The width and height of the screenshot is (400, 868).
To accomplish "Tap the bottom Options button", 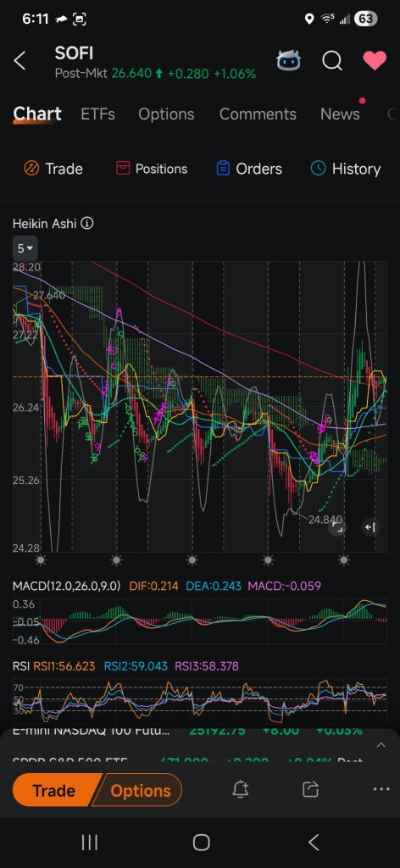I will 140,790.
